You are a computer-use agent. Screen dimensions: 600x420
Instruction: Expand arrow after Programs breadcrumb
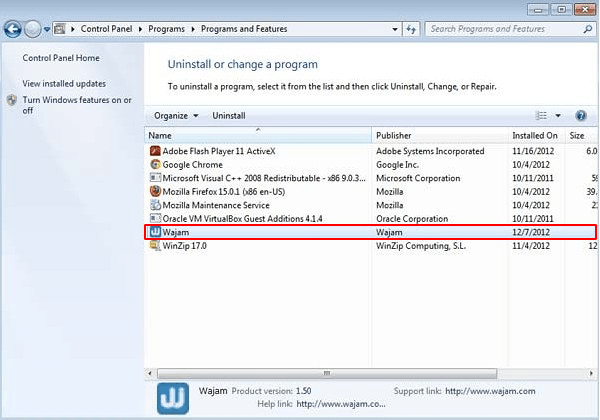pos(193,29)
